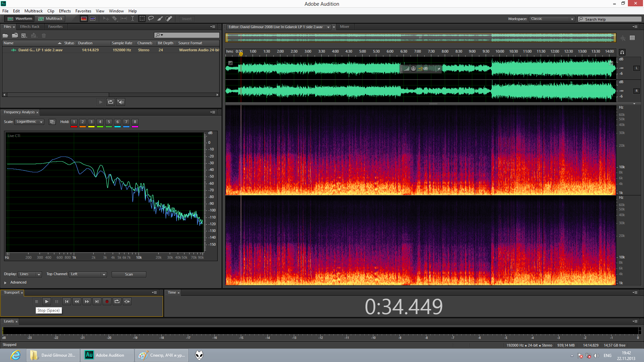Toggle Loop Playback in Files panel

pos(111,102)
